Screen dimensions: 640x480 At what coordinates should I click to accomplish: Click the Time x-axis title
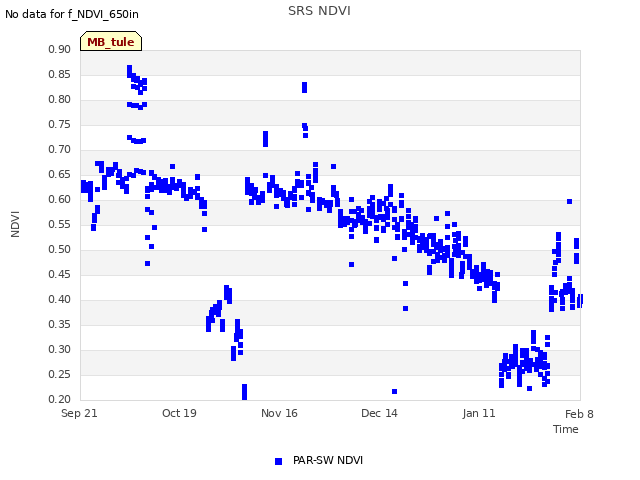coord(566,429)
